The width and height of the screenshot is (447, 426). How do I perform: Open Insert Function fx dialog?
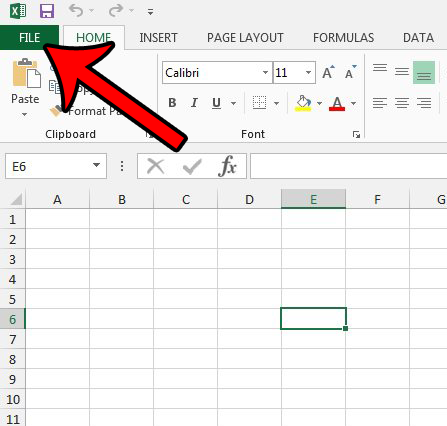pos(228,166)
